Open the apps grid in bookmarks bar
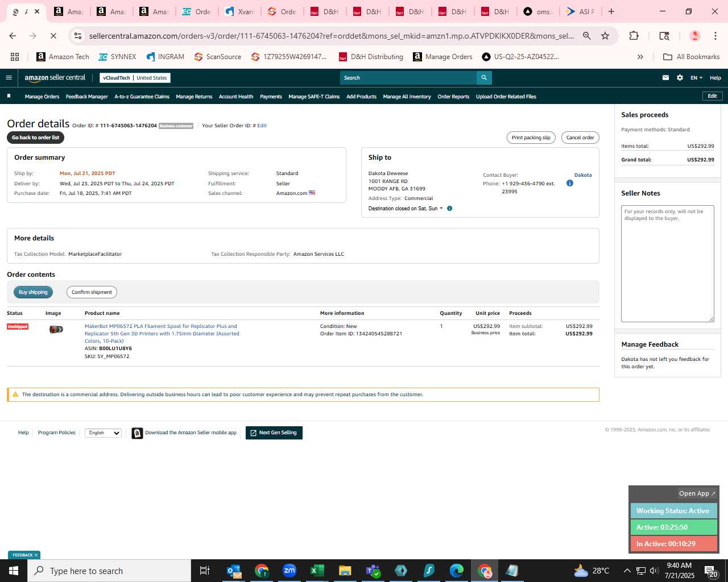Screen dimensions: 728x582 pyautogui.click(x=15, y=57)
